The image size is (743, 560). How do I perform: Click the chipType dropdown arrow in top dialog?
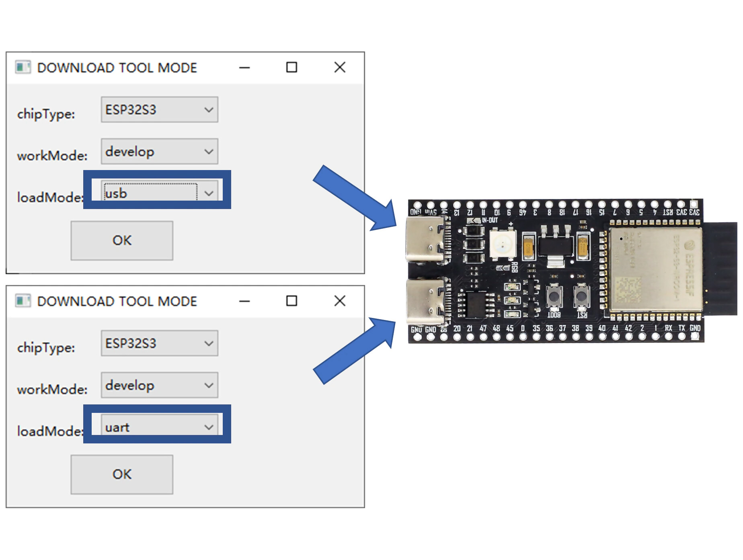point(209,109)
